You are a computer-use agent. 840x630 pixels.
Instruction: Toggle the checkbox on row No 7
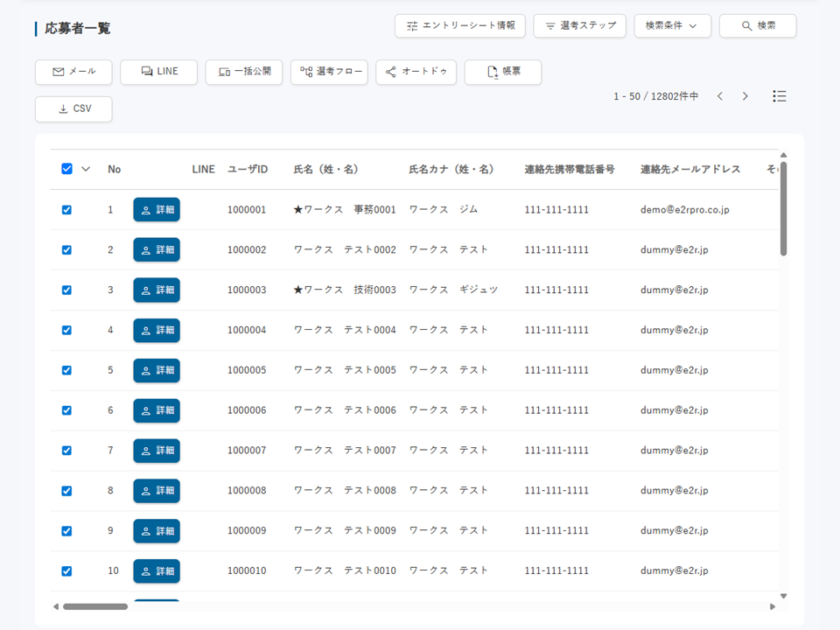click(66, 451)
